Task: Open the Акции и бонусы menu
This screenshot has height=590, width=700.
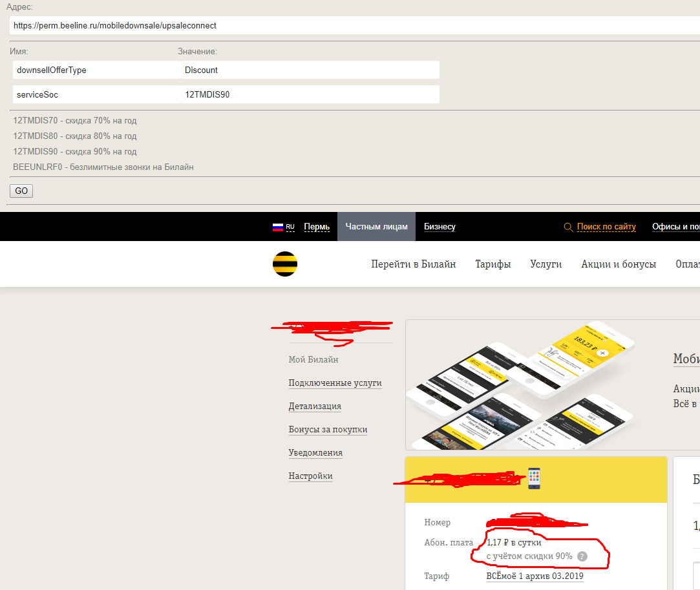Action: (x=619, y=264)
